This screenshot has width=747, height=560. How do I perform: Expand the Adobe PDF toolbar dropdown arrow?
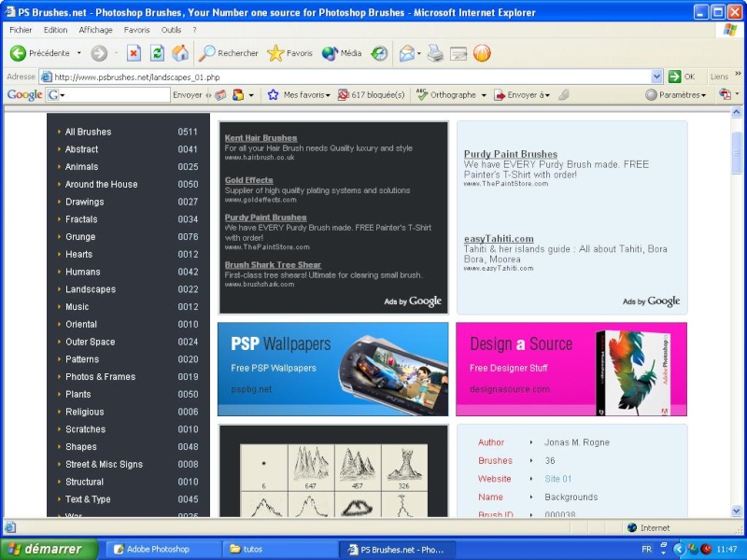pos(737,94)
